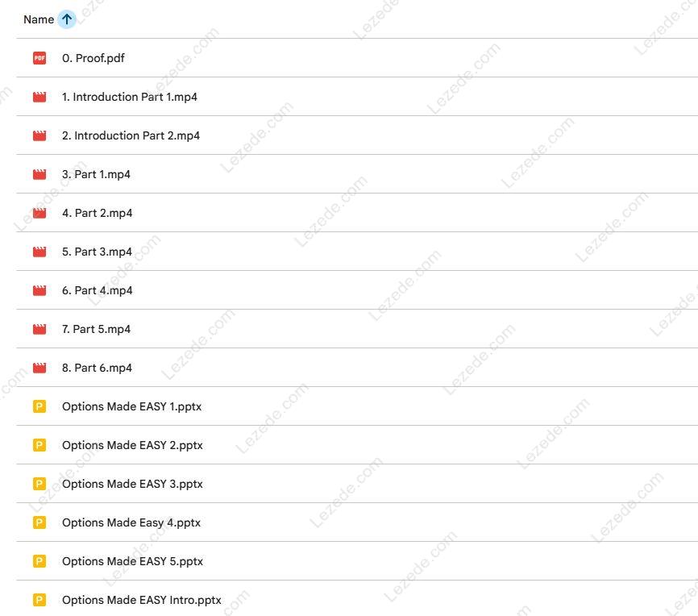
Task: Open Options Made EASY 2.pptx
Action: point(132,445)
